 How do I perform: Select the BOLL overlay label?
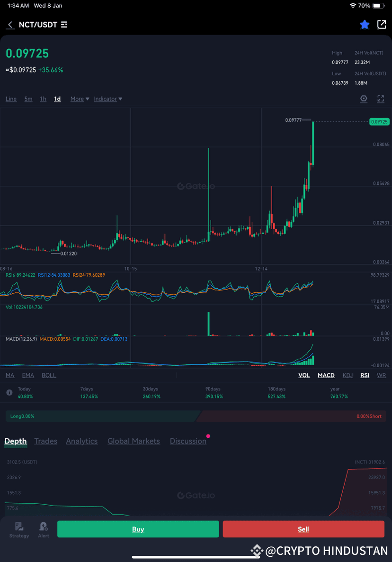coord(49,375)
